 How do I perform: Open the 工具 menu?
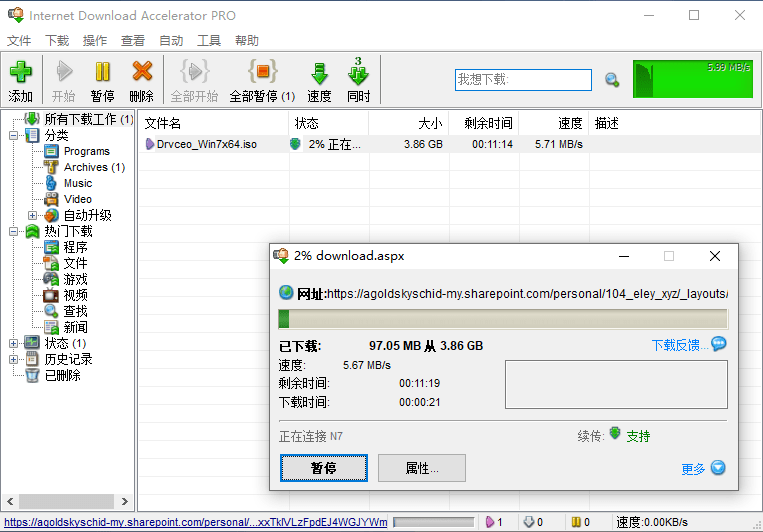(209, 41)
